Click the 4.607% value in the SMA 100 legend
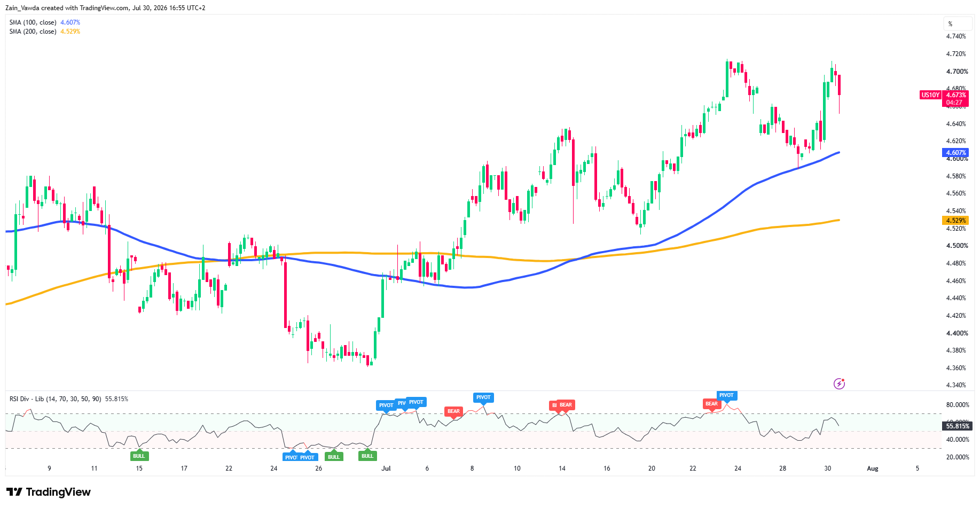 pyautogui.click(x=70, y=22)
